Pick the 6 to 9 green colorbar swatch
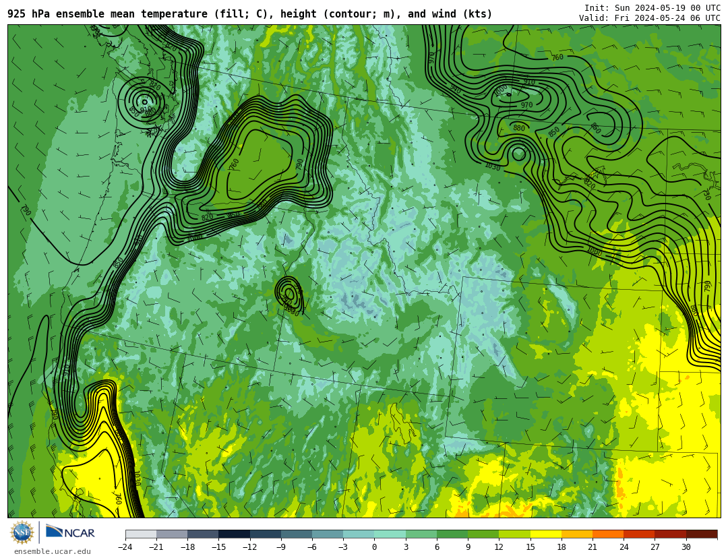Viewport: 728px width, 560px height. pyautogui.click(x=452, y=534)
